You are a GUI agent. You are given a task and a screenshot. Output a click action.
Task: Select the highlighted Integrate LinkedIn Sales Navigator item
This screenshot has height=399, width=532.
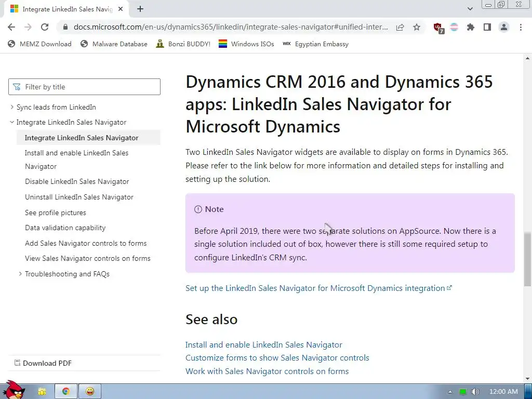click(x=88, y=138)
